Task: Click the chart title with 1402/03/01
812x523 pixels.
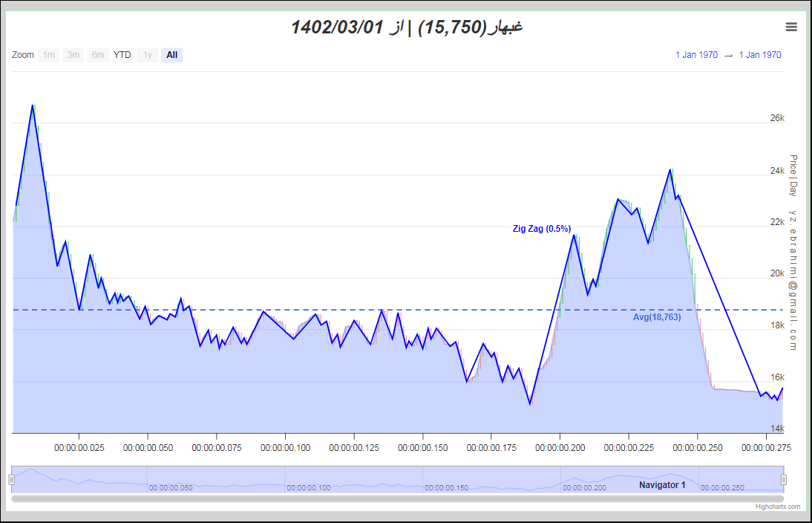Action: (x=407, y=27)
